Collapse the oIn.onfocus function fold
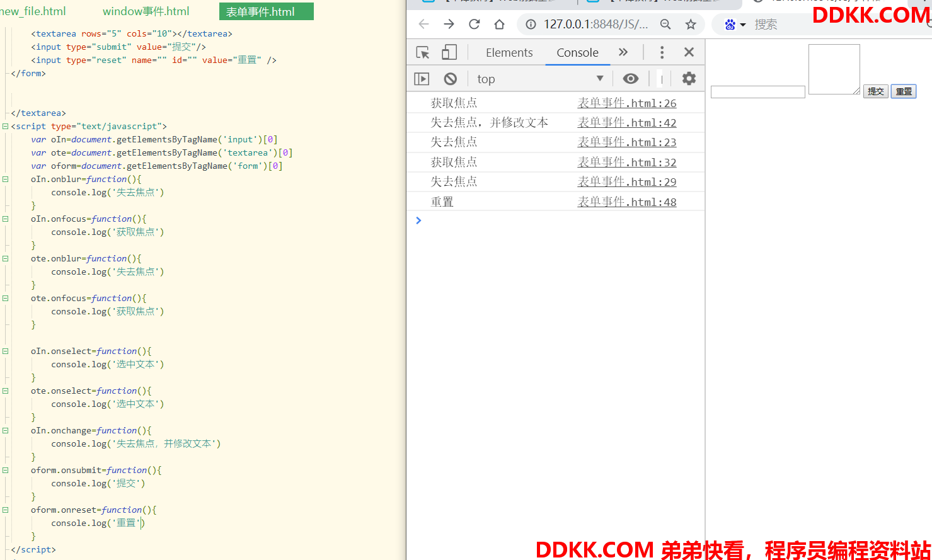The image size is (932, 560). (5, 219)
